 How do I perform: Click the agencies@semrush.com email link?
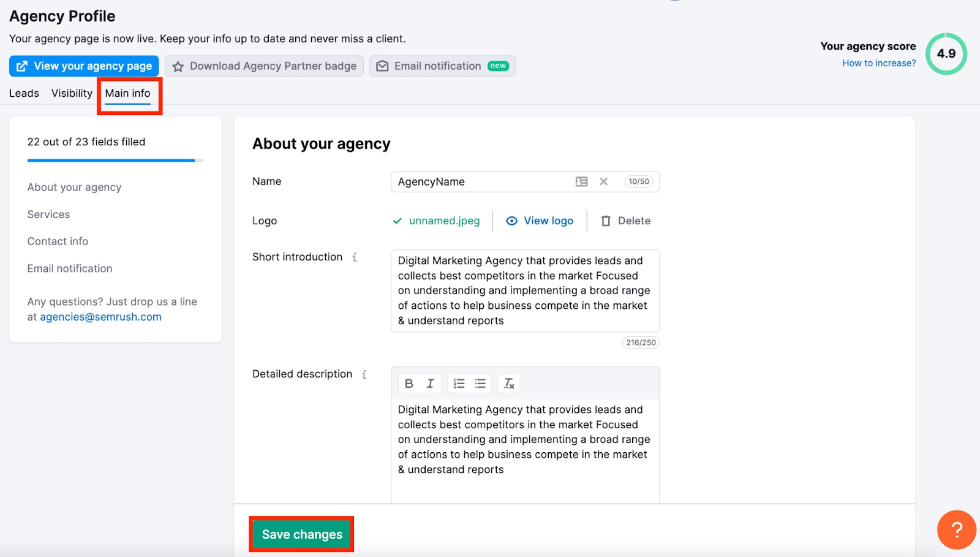click(x=100, y=317)
